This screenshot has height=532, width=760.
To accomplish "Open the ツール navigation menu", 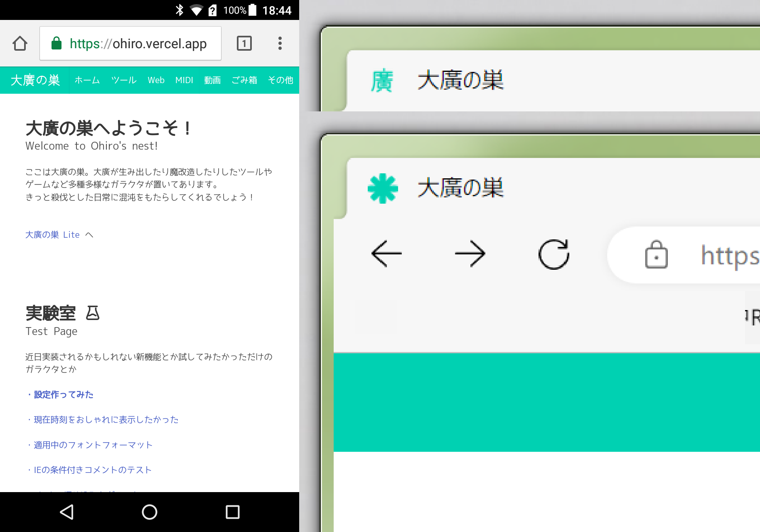I will coord(124,80).
